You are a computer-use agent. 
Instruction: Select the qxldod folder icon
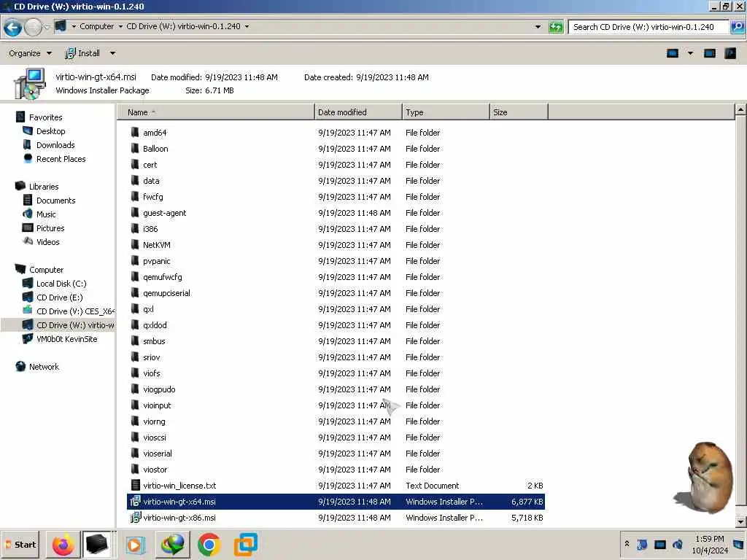tap(135, 324)
